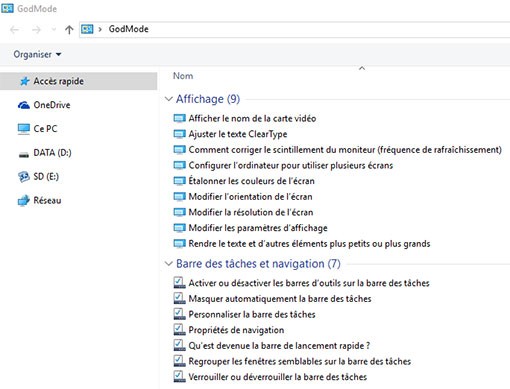The width and height of the screenshot is (510, 389).
Task: Click Barre des tâches et navigation (7) heading
Action: coord(258,264)
